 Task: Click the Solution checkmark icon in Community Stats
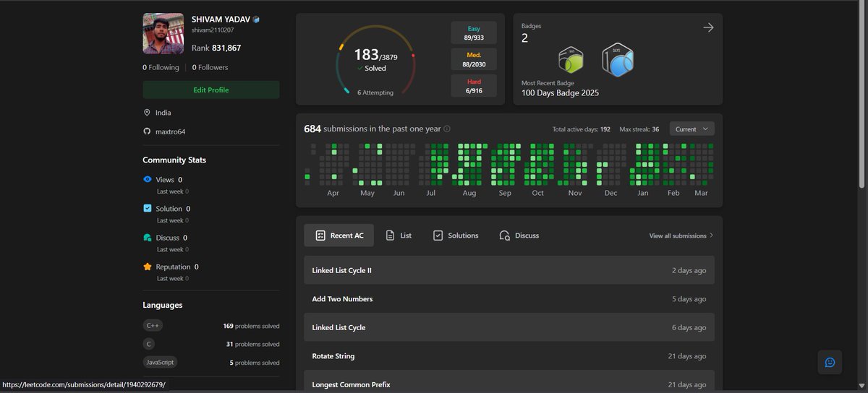click(x=148, y=208)
